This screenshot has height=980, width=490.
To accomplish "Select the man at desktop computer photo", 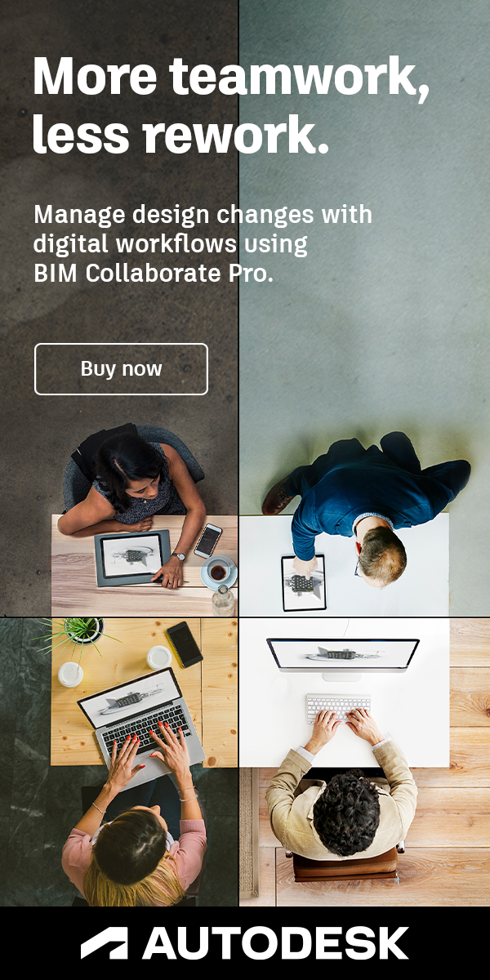I will point(364,761).
